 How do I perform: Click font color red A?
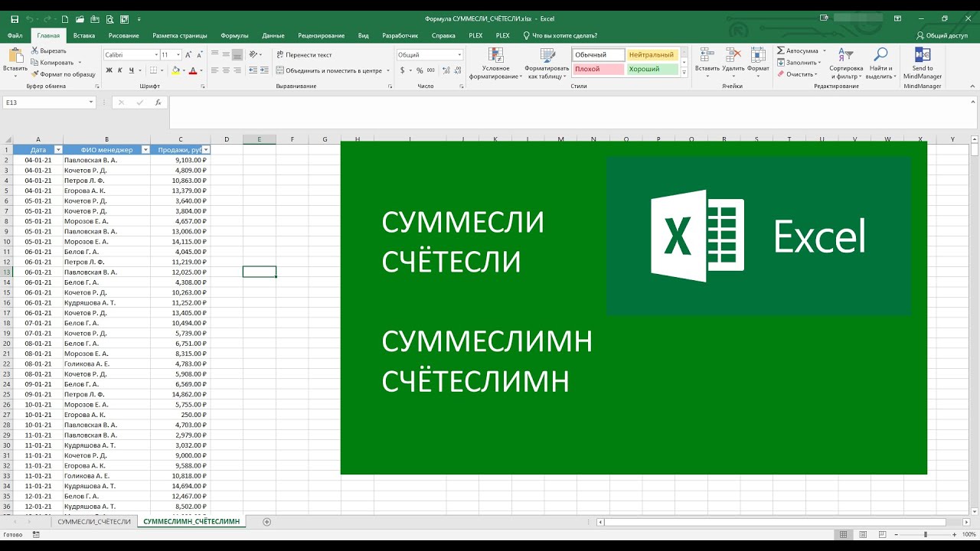pyautogui.click(x=192, y=70)
